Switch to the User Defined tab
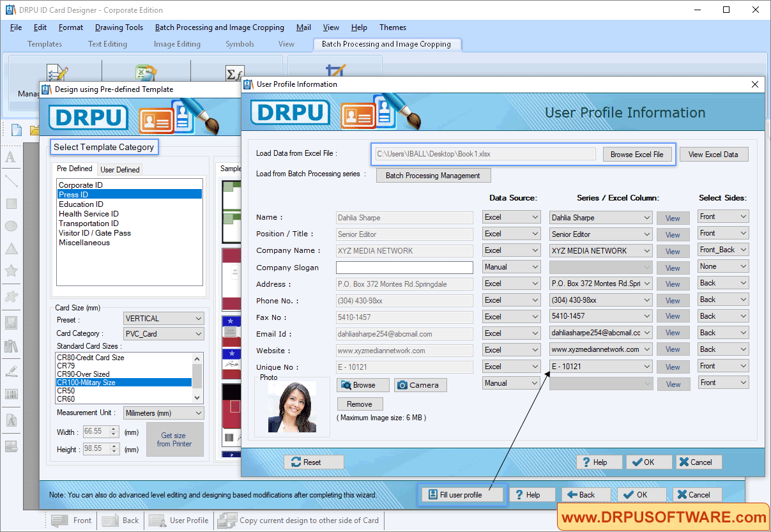This screenshot has height=532, width=771. 119,169
